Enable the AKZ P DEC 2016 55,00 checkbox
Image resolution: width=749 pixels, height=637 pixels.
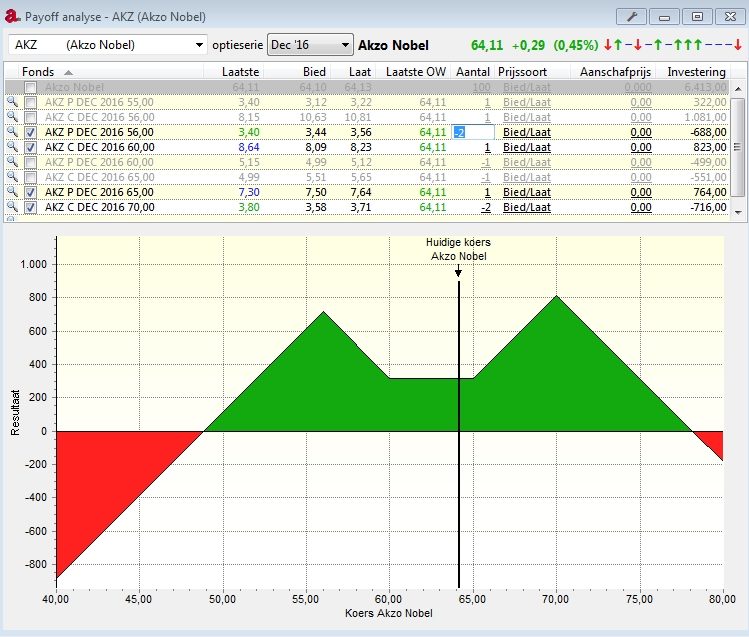point(31,102)
